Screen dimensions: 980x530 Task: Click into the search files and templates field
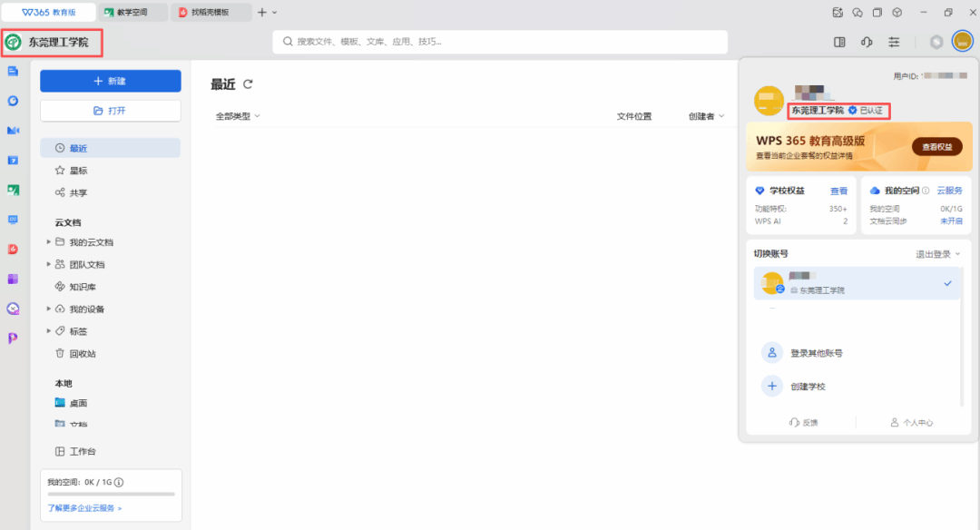coord(500,42)
